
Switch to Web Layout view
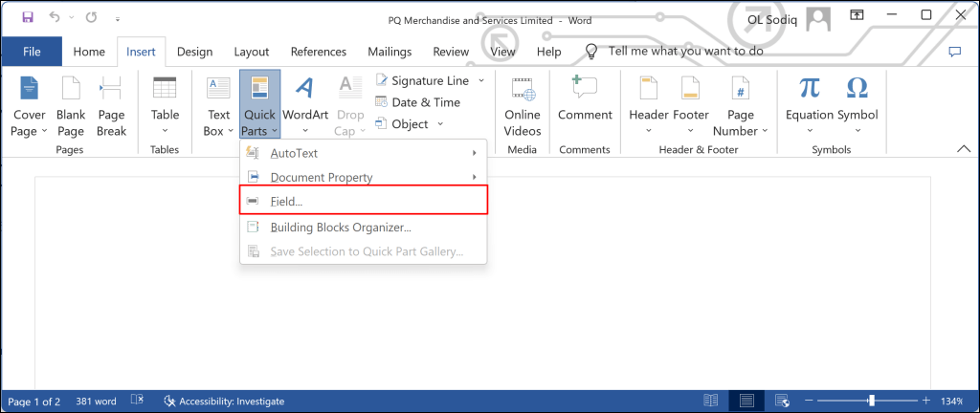click(x=782, y=401)
